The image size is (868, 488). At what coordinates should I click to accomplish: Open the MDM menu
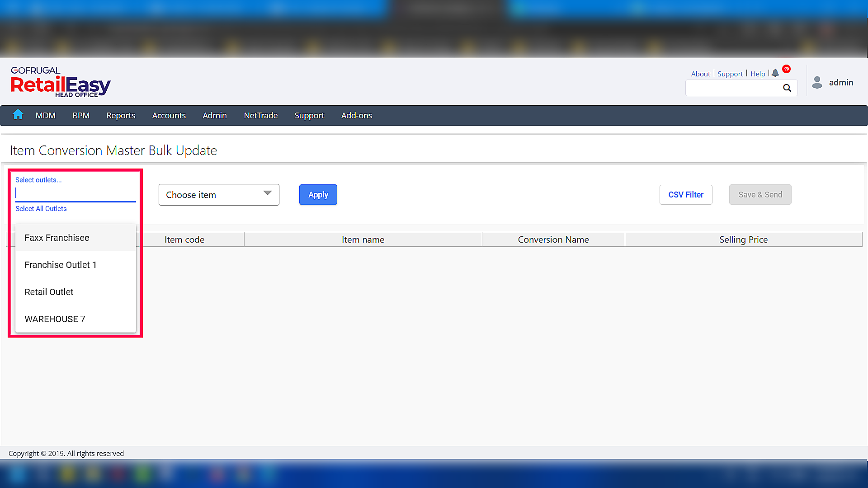(x=46, y=116)
